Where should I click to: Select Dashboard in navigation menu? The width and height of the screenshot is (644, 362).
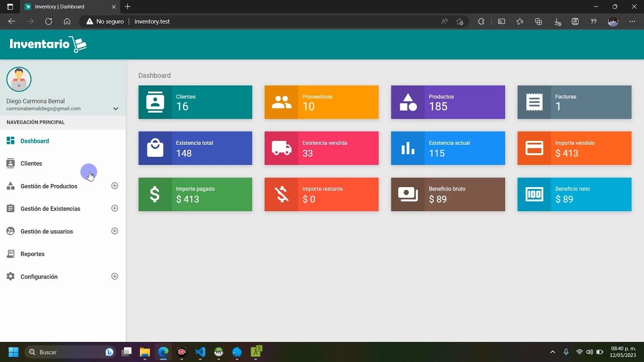click(x=34, y=141)
